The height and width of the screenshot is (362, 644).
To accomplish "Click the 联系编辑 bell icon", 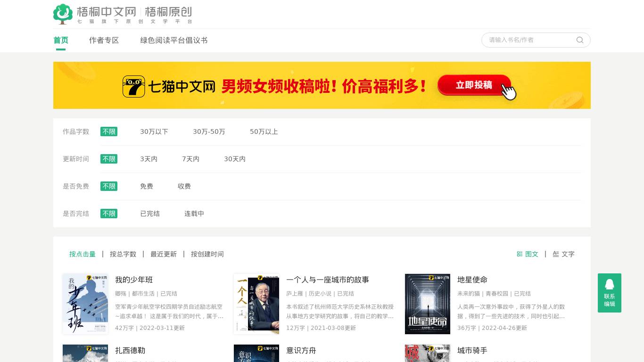I will 610,284.
